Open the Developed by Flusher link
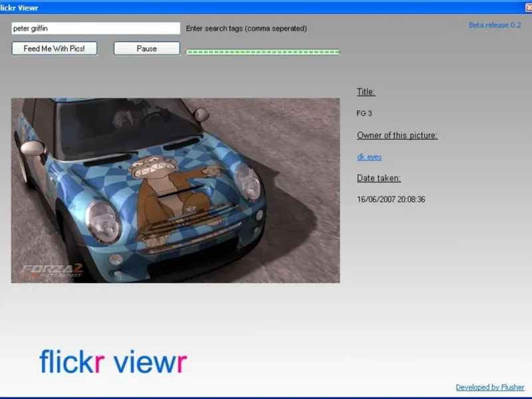 [x=489, y=387]
